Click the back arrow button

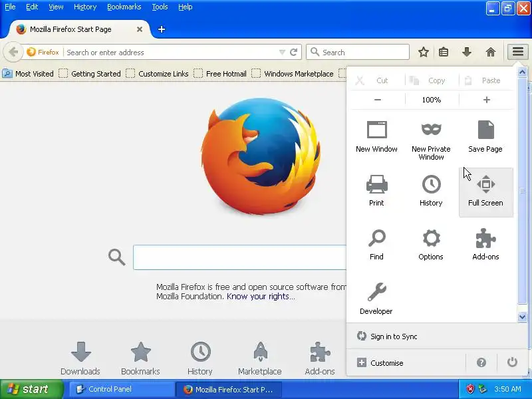point(13,53)
